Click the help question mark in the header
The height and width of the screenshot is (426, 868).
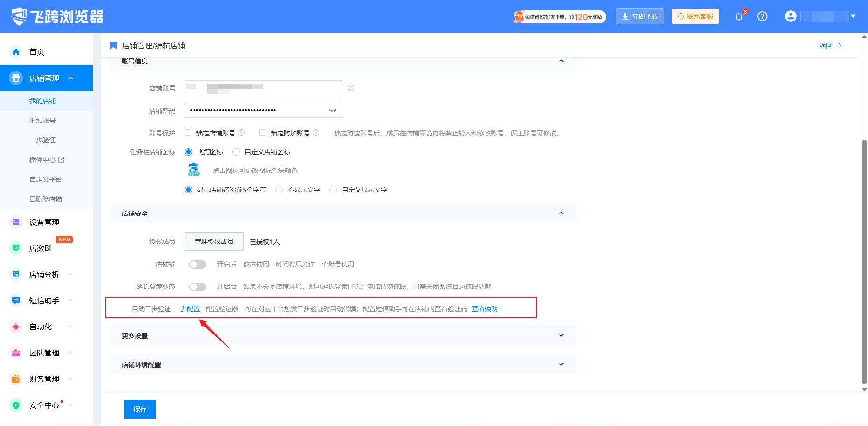pos(763,16)
